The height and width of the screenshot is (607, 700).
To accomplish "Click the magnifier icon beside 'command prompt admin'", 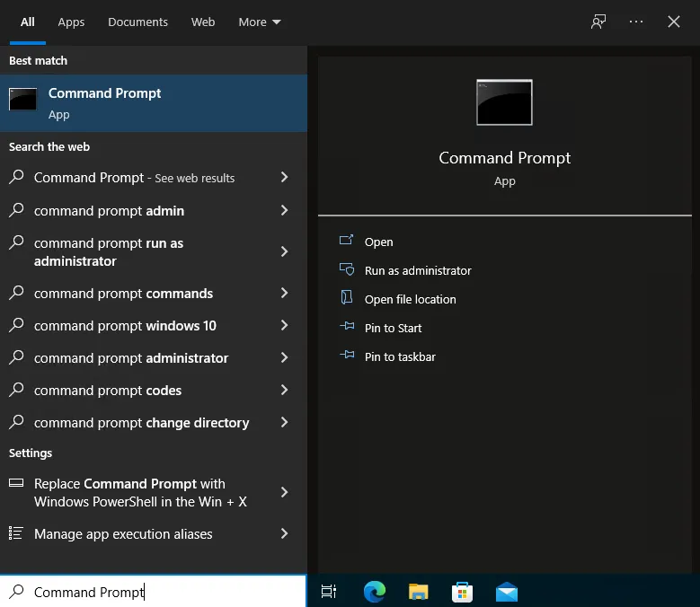I will [16, 209].
